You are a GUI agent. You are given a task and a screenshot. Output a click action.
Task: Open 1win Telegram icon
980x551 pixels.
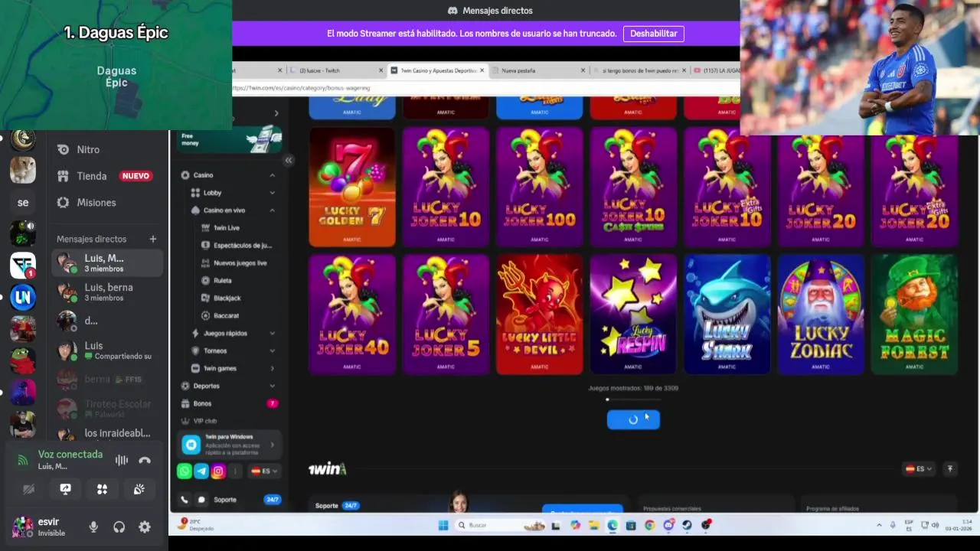pos(201,471)
